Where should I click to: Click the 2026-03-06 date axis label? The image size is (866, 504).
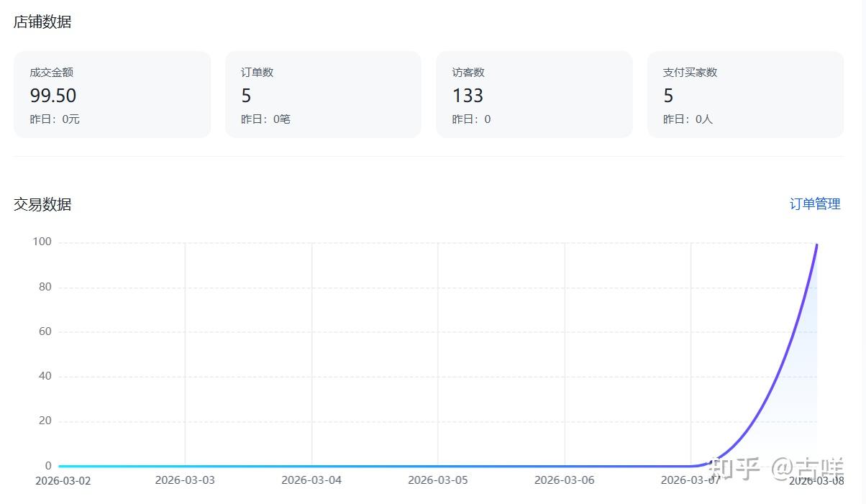(564, 480)
